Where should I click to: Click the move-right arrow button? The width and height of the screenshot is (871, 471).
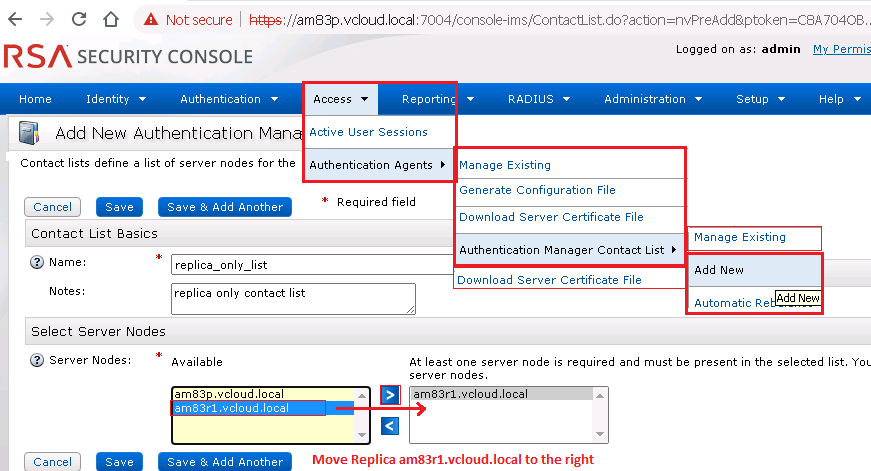[391, 395]
